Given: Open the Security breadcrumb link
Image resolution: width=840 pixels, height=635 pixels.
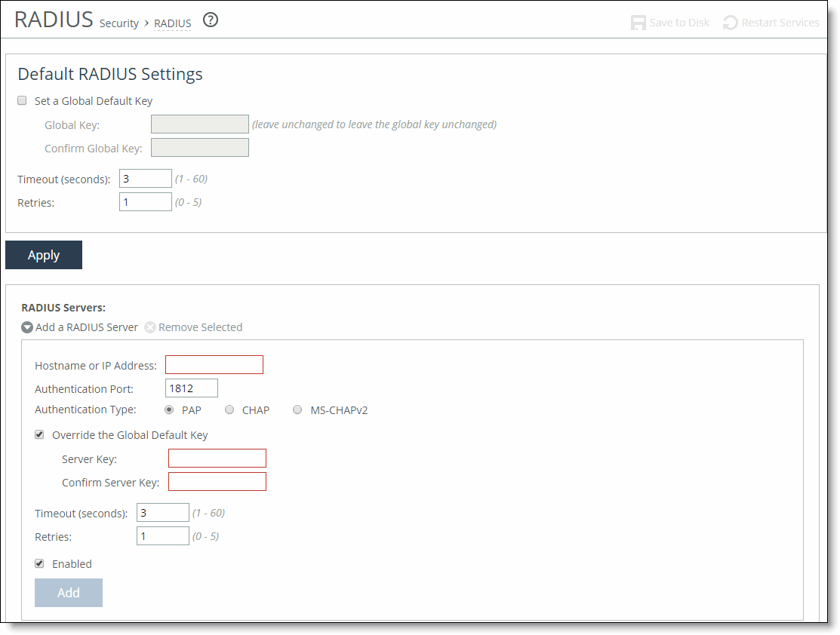Looking at the screenshot, I should coord(118,23).
